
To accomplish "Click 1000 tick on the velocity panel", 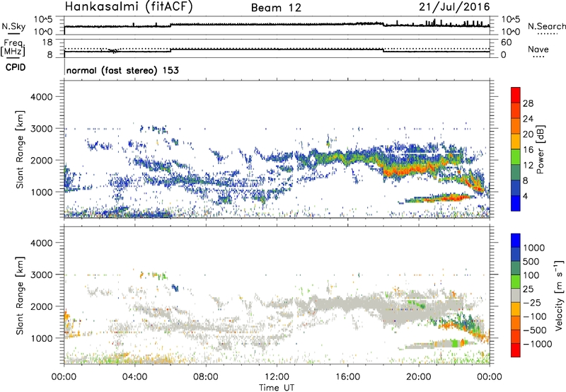I will click(41, 338).
